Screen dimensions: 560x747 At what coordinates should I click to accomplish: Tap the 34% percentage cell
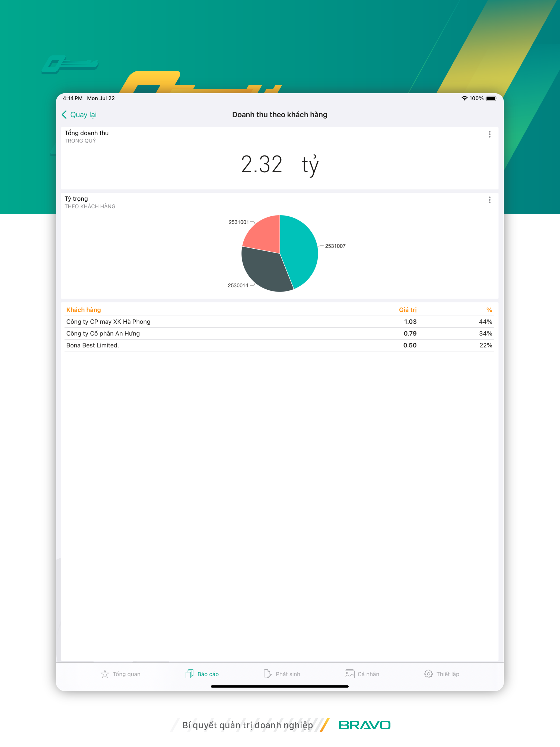pos(485,333)
